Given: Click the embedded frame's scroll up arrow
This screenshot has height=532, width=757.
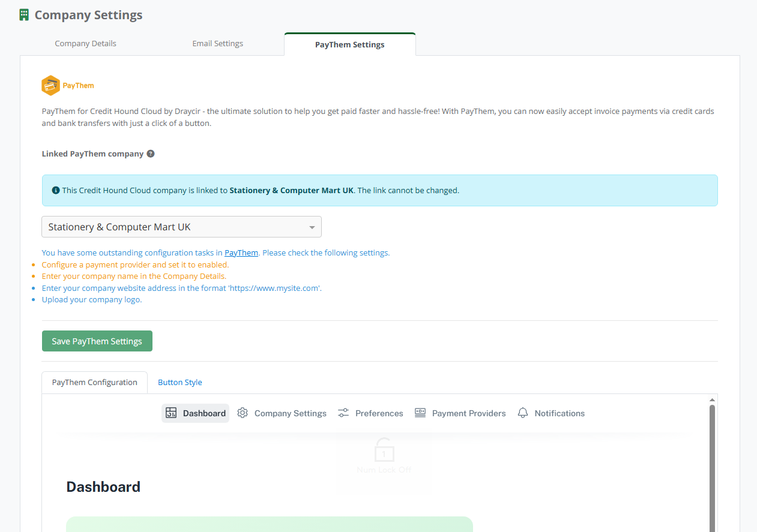Looking at the screenshot, I should (712, 399).
